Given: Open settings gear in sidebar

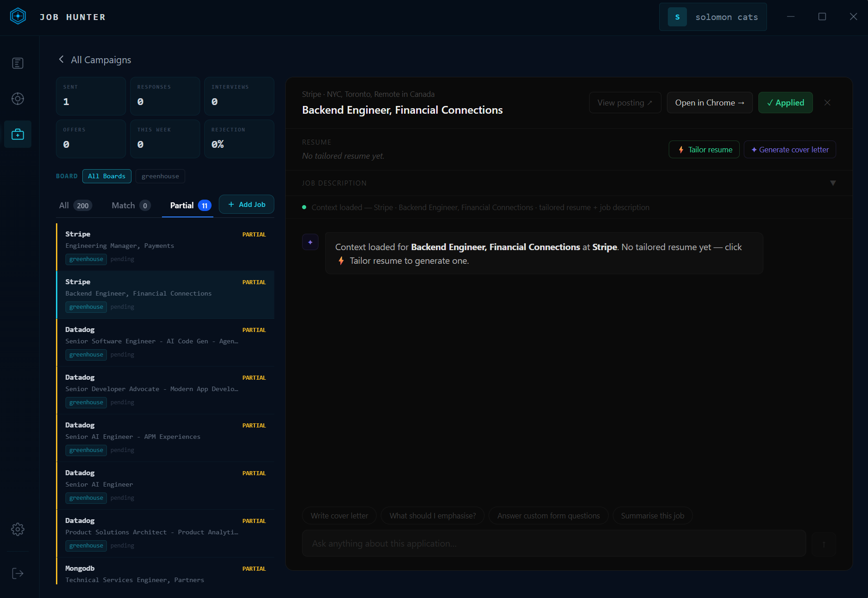Looking at the screenshot, I should click(18, 529).
